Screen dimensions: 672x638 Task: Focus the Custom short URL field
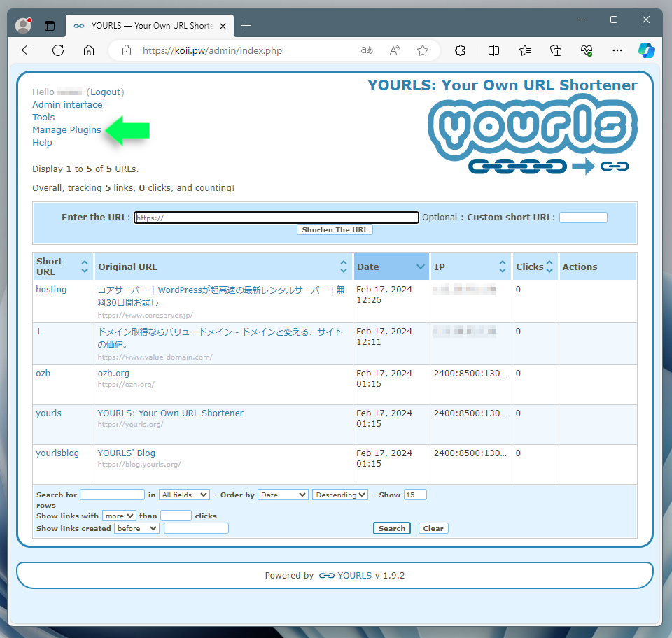583,218
